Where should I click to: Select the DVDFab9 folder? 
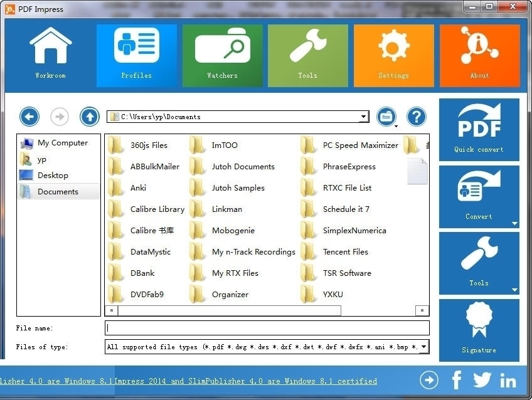point(136,294)
